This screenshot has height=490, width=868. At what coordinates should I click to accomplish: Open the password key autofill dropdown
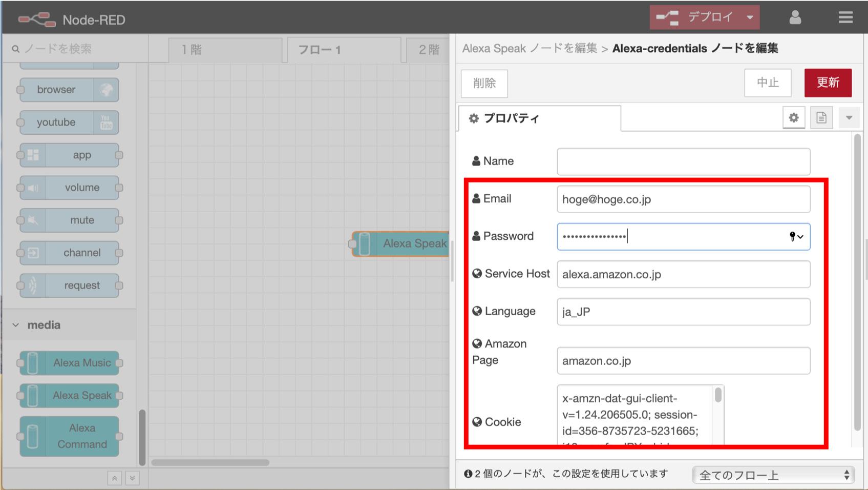pos(796,236)
